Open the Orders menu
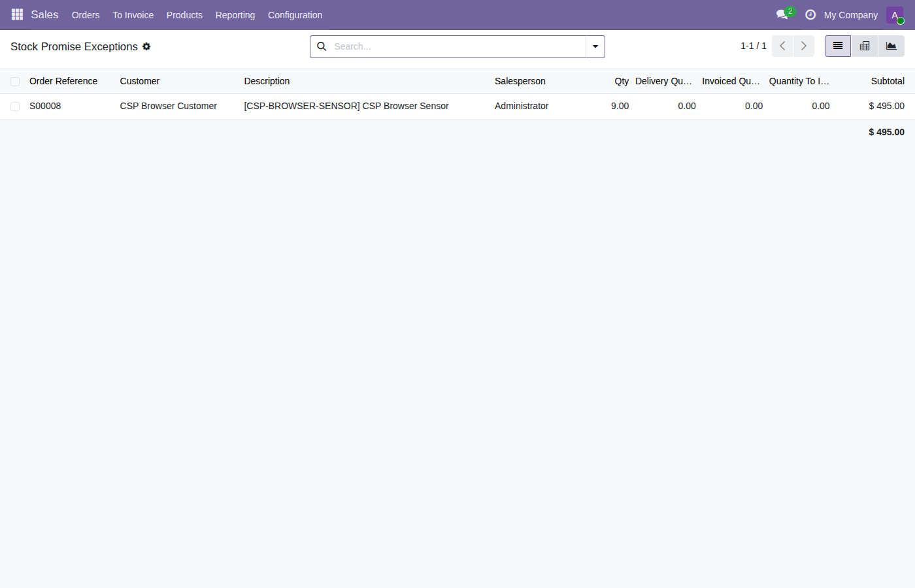Screen dimensions: 915x588 (x=86, y=15)
